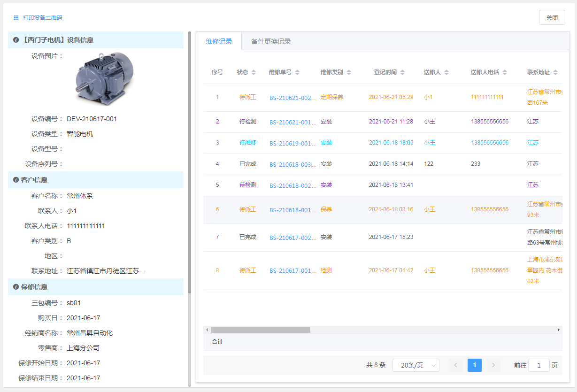The image size is (577, 392).
Task: Click the 关闭 button
Action: coord(552,17)
